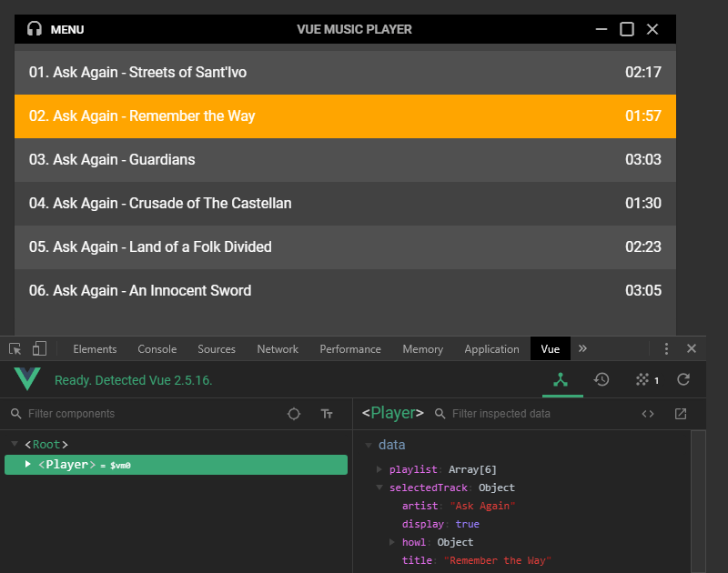Open the MENU of Vue Music Player
Image resolution: width=728 pixels, height=573 pixels.
(x=66, y=30)
